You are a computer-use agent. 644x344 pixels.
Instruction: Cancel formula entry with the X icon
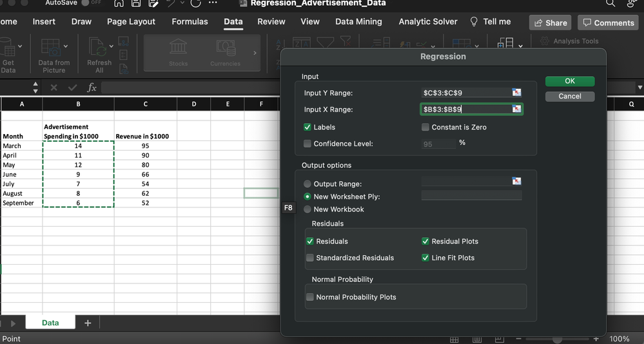(x=54, y=88)
